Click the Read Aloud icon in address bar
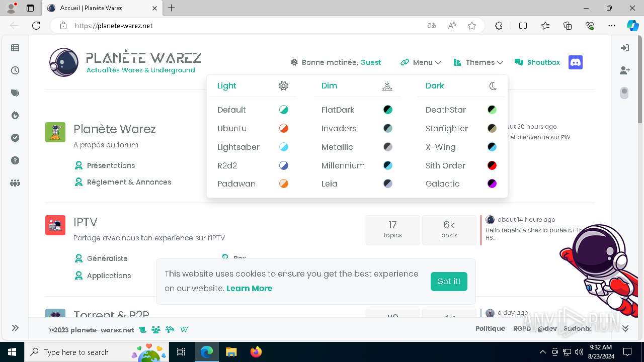Viewport: 644px width, 362px height. tap(452, 26)
